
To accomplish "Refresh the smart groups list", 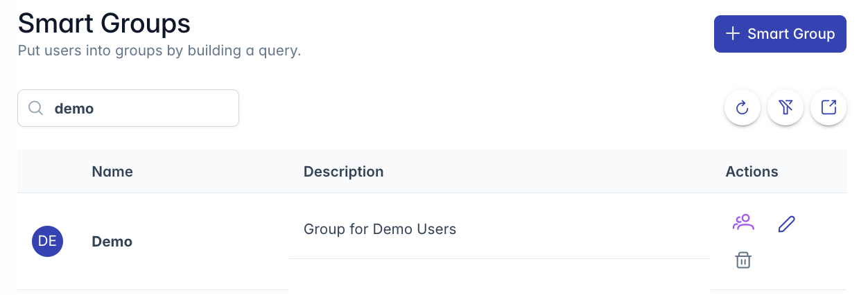I will (x=743, y=107).
